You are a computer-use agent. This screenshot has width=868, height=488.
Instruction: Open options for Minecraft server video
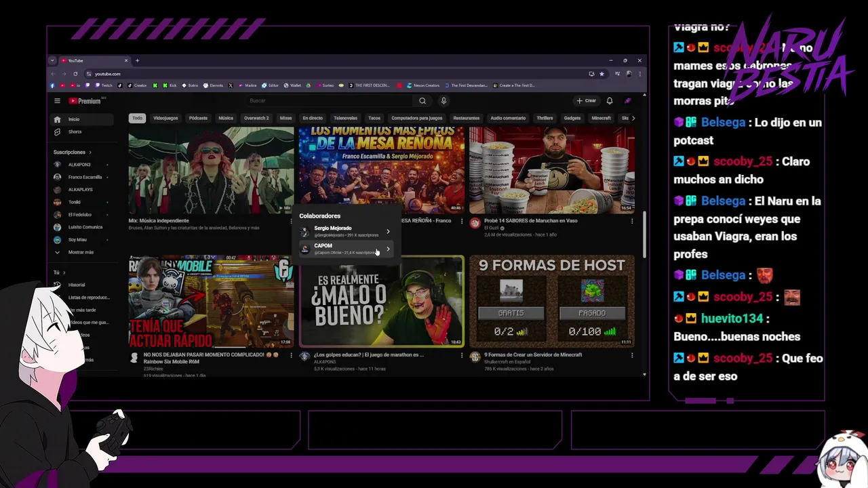click(x=632, y=355)
